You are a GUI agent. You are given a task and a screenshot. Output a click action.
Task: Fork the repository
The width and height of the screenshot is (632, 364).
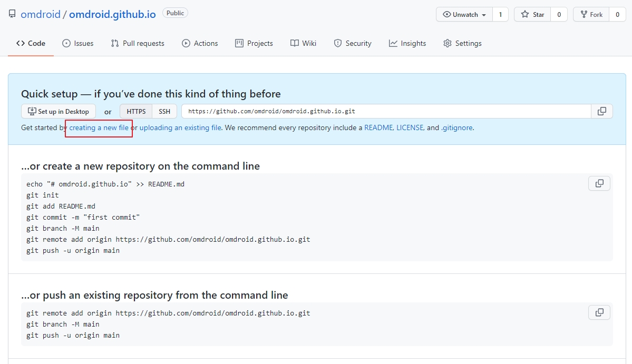coord(591,15)
